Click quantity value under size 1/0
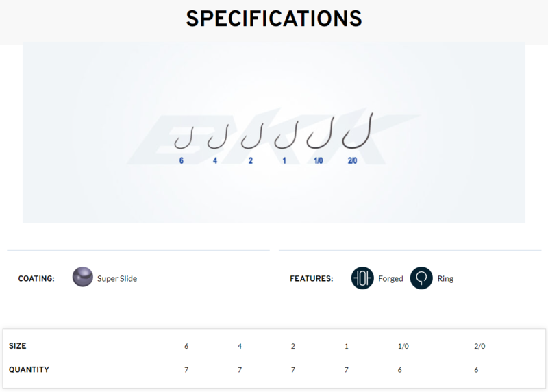Screen dimensions: 548x392 pos(400,369)
